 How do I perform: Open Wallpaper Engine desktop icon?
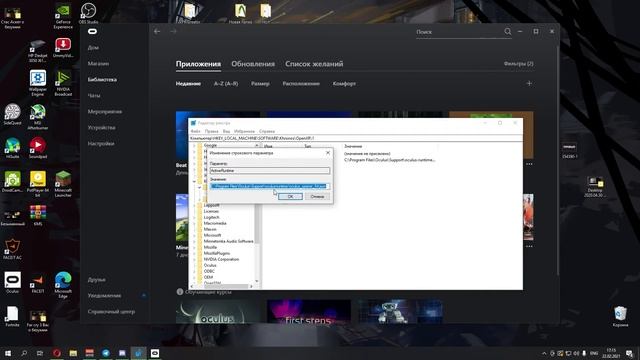38,83
